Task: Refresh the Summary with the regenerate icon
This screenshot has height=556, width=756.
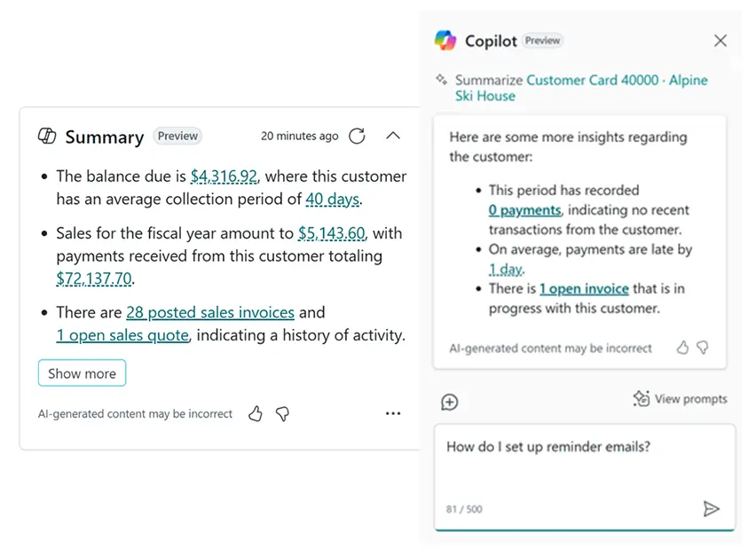Action: [x=357, y=137]
